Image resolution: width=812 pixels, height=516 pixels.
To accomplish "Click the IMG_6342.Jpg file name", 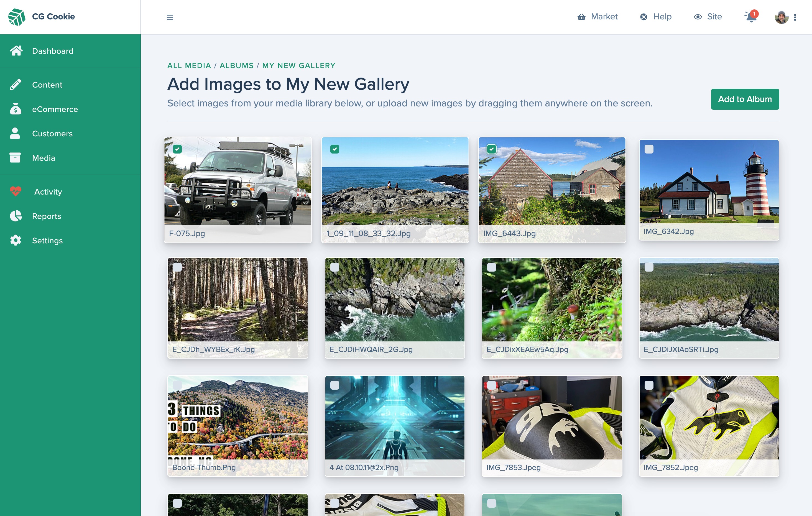I will pyautogui.click(x=669, y=231).
